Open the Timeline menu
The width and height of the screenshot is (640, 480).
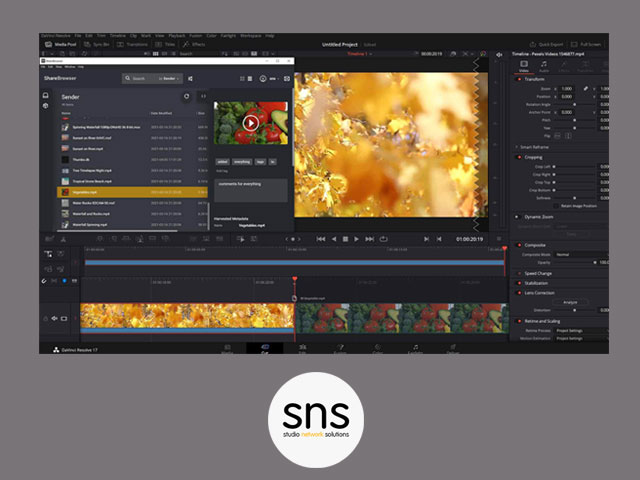click(x=118, y=36)
